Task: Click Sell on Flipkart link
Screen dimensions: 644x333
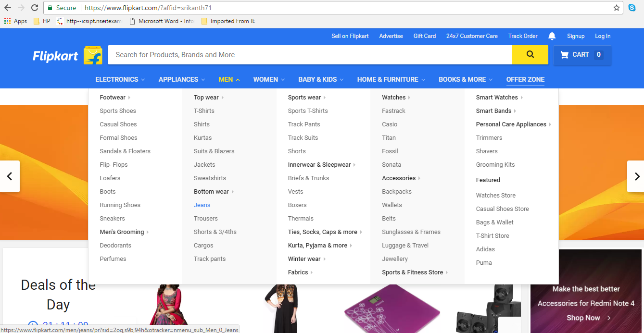Action: pos(350,36)
